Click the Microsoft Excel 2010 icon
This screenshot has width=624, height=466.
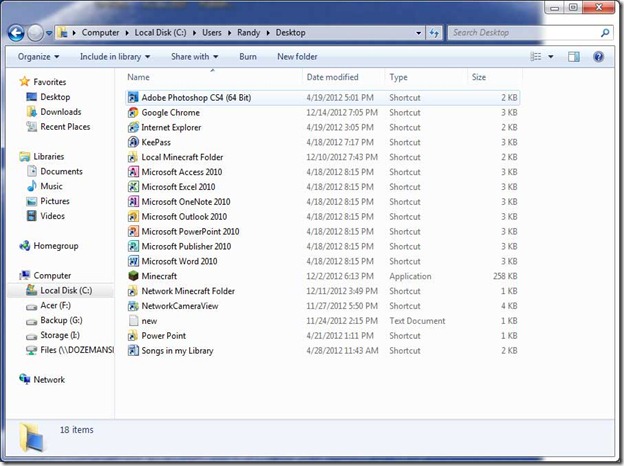click(x=133, y=187)
